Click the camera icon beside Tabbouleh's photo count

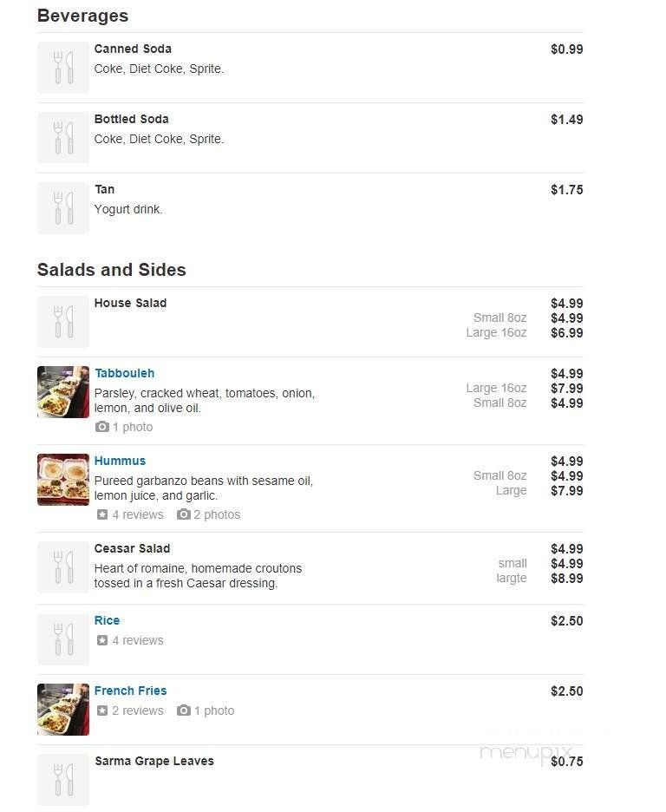(103, 427)
